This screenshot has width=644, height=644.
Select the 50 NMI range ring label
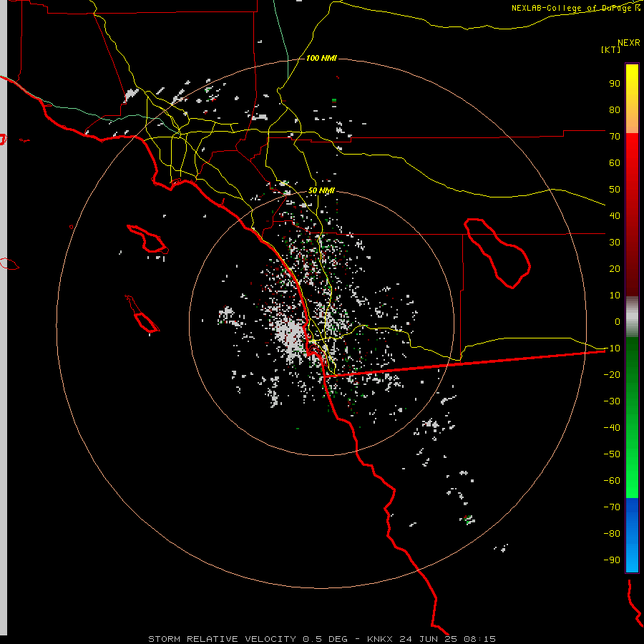coord(321,190)
